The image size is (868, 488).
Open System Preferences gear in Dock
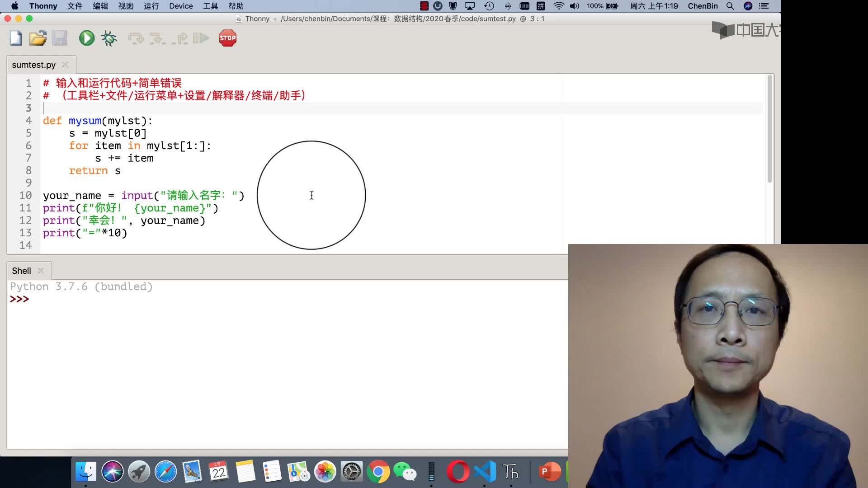[352, 472]
